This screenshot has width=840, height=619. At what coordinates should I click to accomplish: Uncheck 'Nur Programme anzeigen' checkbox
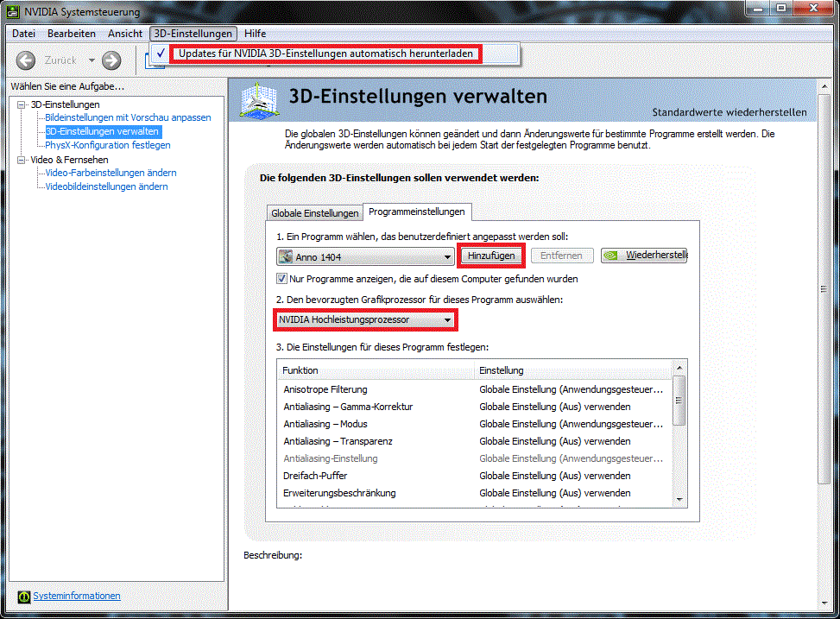click(x=281, y=279)
